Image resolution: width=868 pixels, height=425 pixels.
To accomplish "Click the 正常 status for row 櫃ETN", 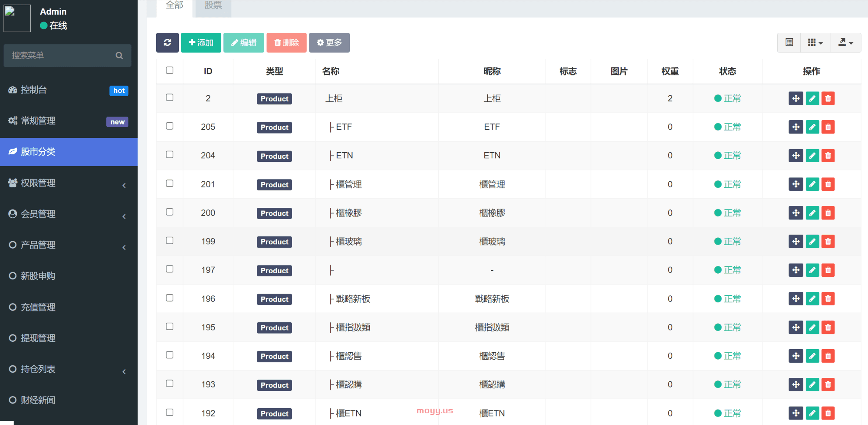I will (x=727, y=413).
